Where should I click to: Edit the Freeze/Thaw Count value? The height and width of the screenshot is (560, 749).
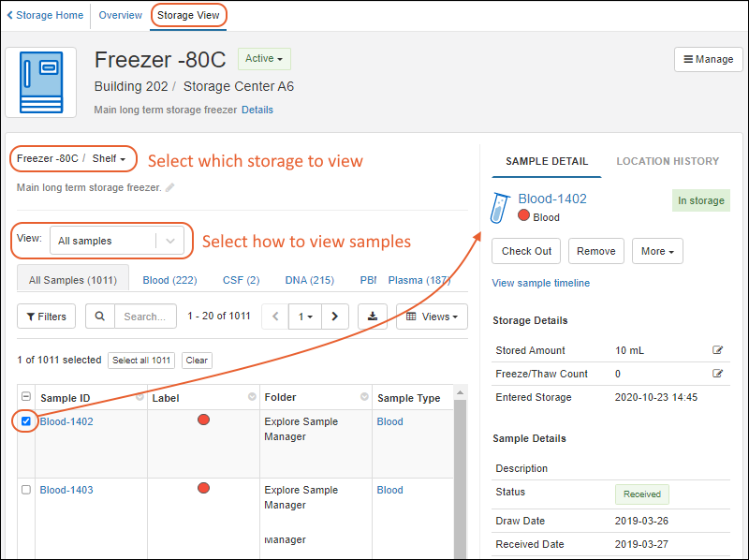click(717, 374)
